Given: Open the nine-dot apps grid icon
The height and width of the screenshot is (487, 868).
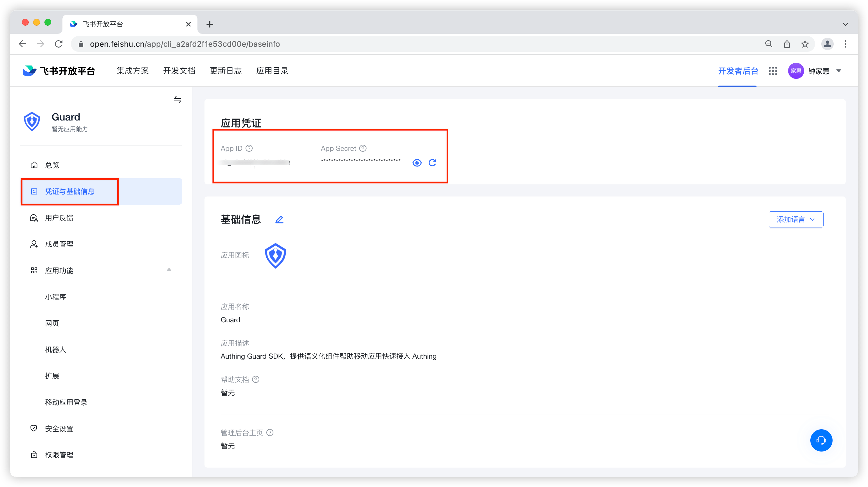Looking at the screenshot, I should coord(773,71).
